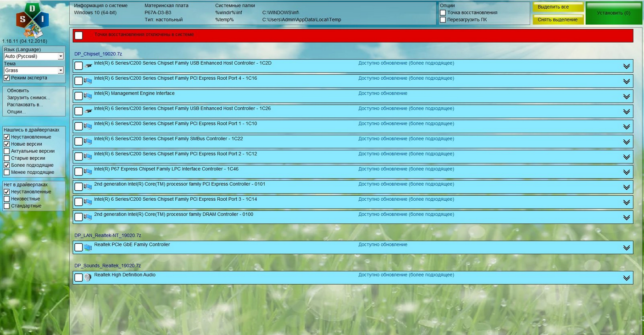Click version text 1.18.11 (04.12.2018)

pos(25,41)
